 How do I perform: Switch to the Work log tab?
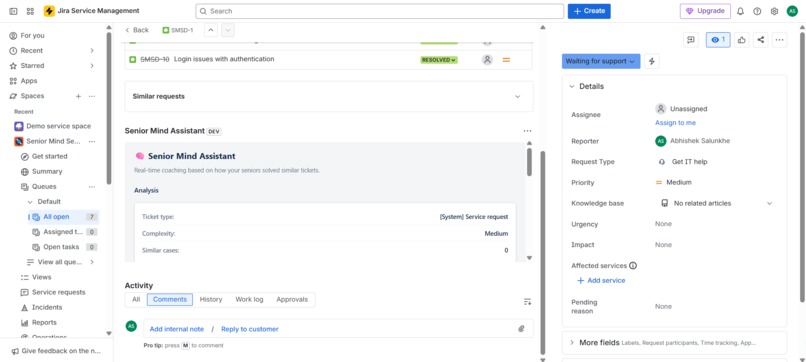[x=249, y=299]
